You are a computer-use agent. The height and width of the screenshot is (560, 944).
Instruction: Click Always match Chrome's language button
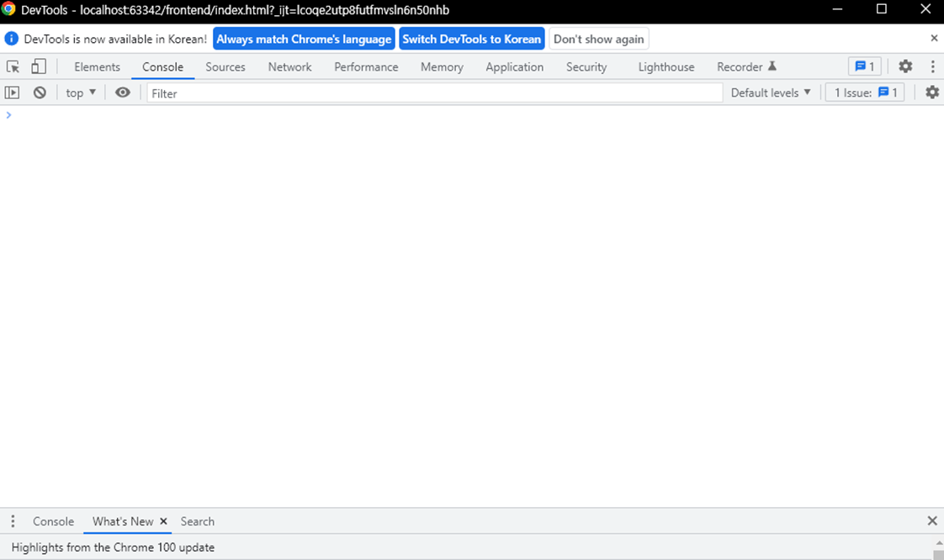coord(304,39)
